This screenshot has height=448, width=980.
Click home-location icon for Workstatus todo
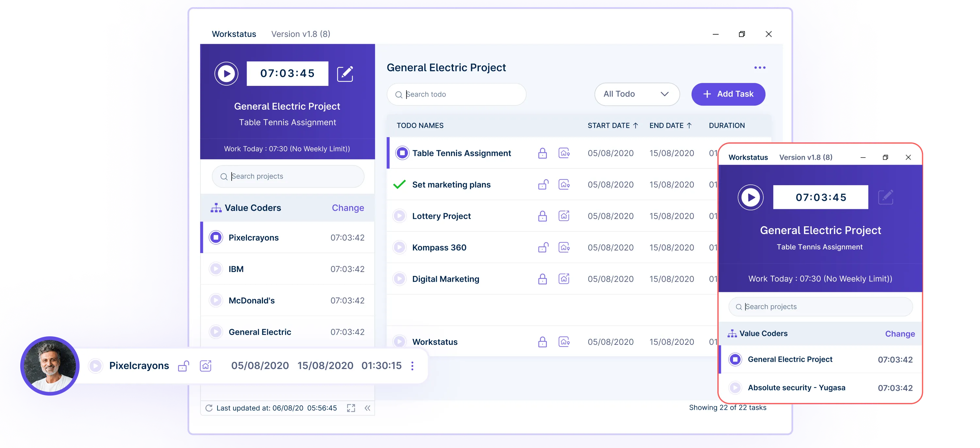click(564, 342)
